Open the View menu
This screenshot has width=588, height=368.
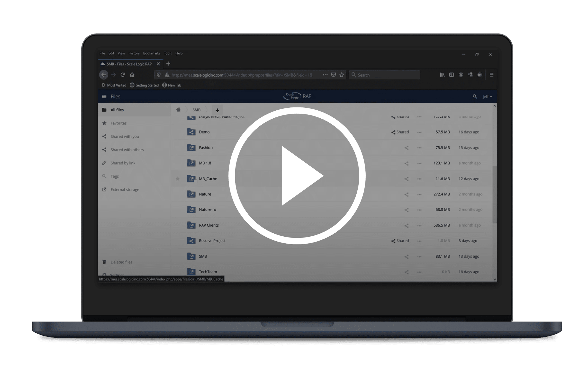coord(121,53)
